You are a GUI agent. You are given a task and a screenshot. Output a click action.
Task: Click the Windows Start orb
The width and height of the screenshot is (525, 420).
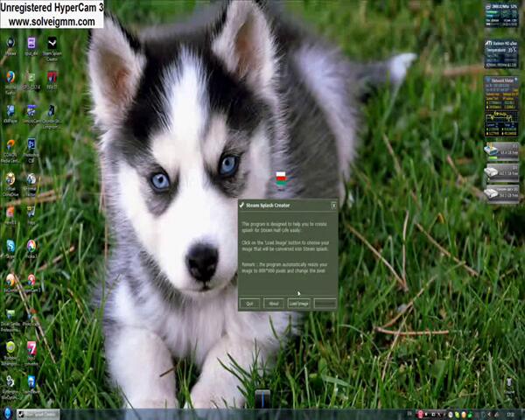coord(8,413)
